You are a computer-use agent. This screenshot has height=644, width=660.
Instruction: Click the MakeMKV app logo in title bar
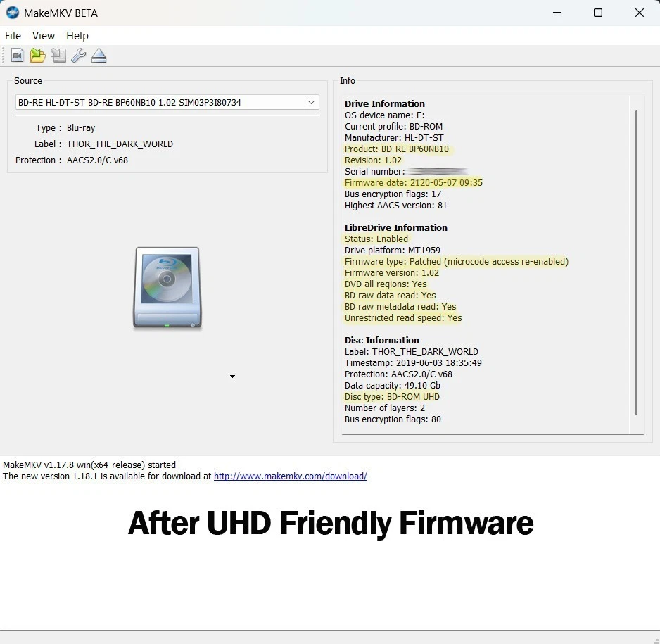(x=12, y=13)
